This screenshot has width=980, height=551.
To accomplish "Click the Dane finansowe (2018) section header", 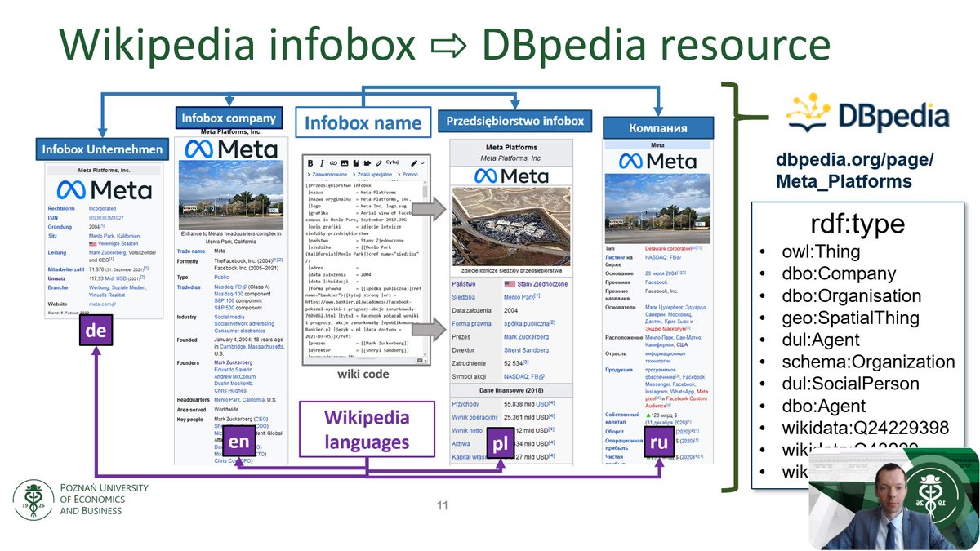I will [511, 390].
